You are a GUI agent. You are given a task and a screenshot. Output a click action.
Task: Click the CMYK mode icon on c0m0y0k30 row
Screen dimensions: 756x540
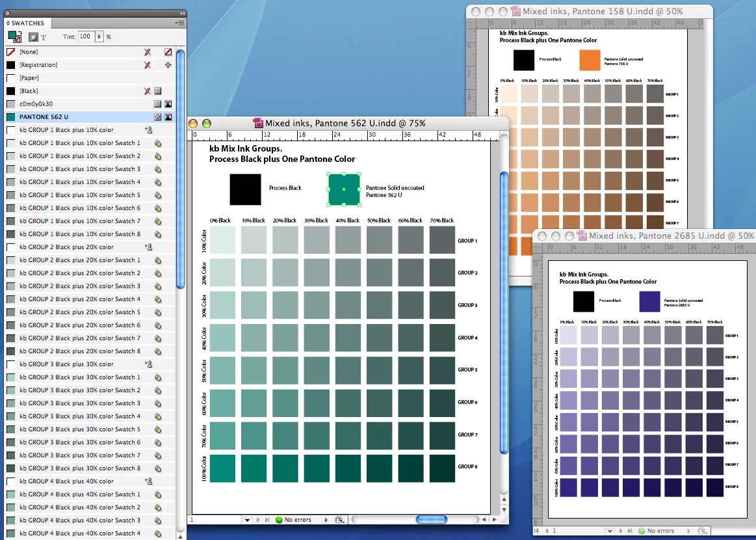click(x=168, y=103)
